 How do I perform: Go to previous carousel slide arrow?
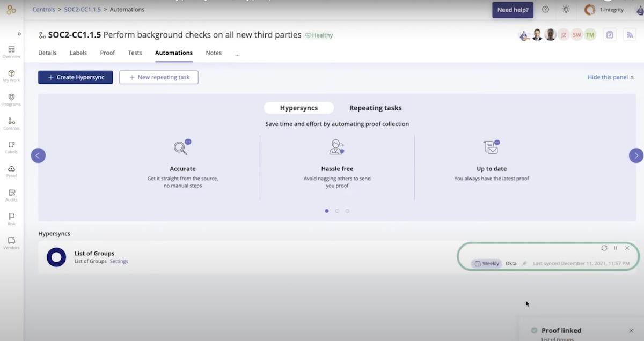point(38,155)
